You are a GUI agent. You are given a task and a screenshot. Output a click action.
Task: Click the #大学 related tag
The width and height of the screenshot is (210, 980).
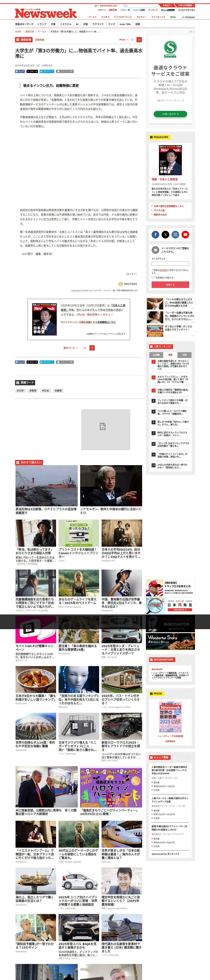pyautogui.click(x=20, y=391)
